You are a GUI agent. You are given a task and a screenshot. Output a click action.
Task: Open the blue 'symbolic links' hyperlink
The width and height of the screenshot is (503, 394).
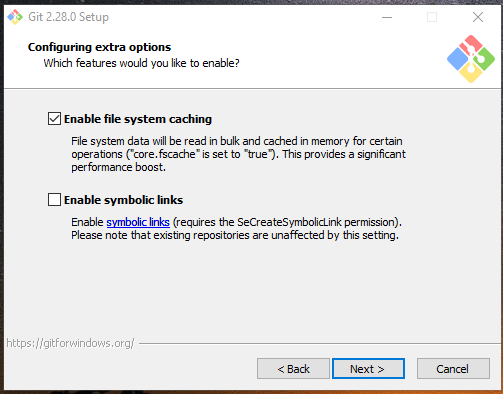coord(138,222)
